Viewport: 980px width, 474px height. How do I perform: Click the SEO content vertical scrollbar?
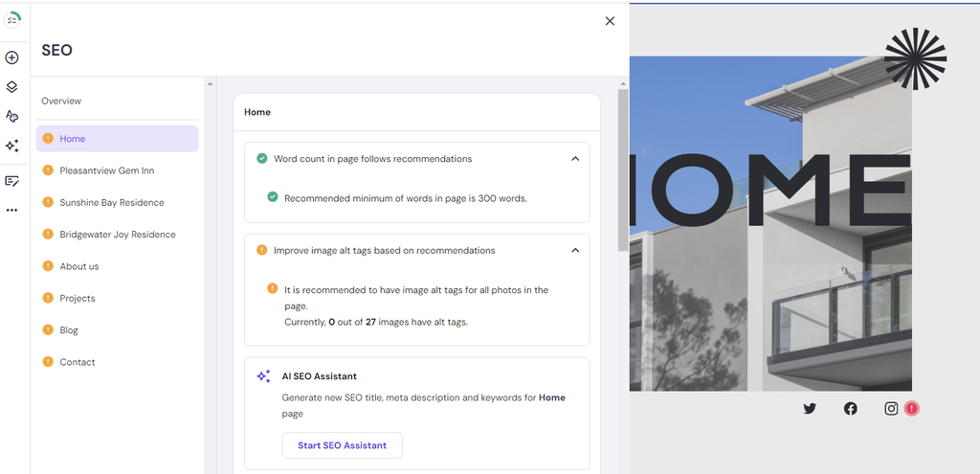pos(623,172)
